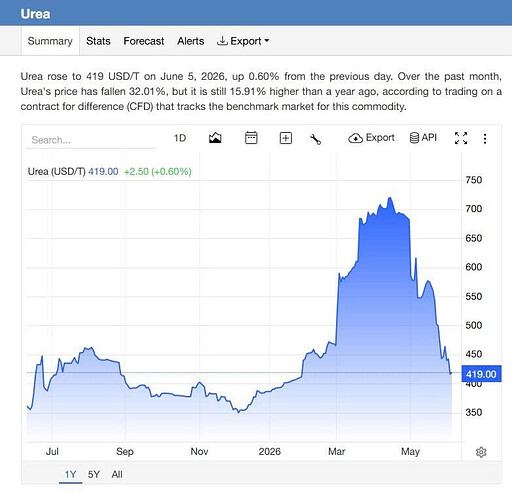Open the vertical three-dot menu
Screen dimensions: 512x500
[485, 138]
